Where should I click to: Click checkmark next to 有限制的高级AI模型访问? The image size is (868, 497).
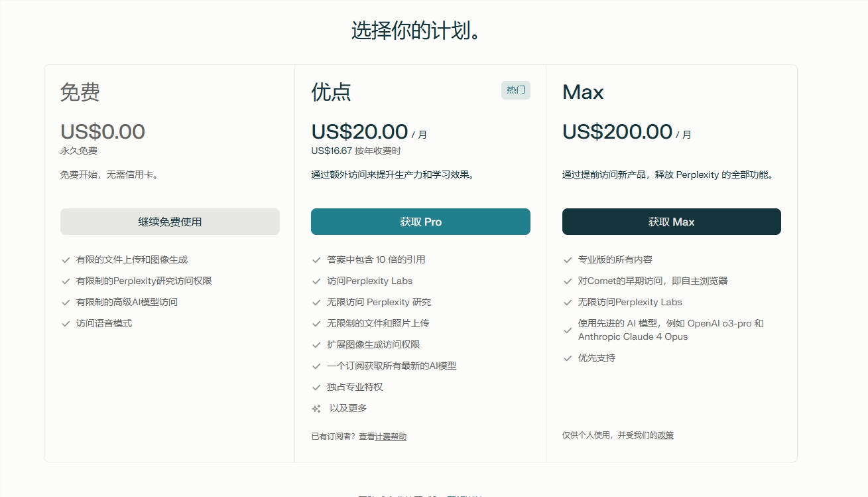tap(66, 303)
